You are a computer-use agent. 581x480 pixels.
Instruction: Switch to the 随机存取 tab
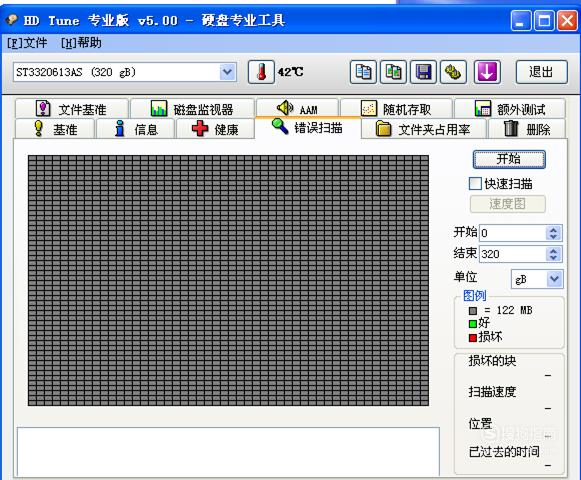click(396, 109)
